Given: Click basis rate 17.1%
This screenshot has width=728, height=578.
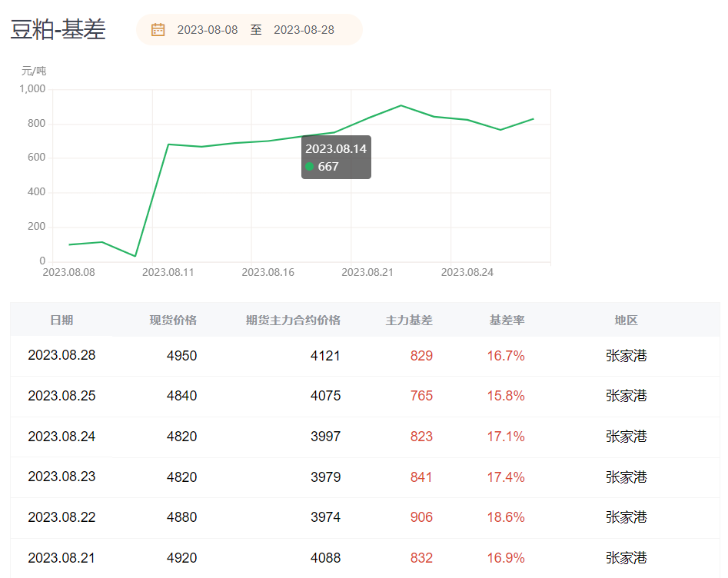Looking at the screenshot, I should [506, 437].
